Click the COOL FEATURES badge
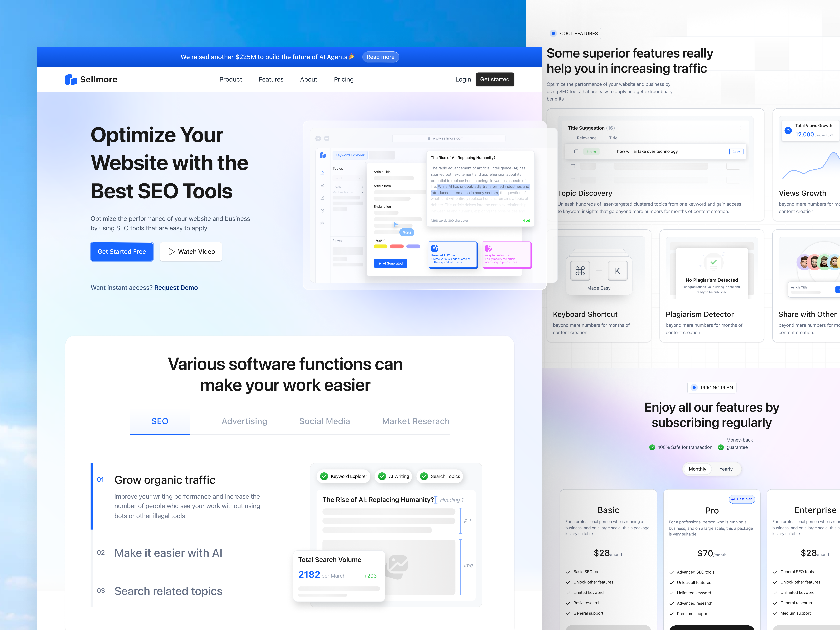The height and width of the screenshot is (630, 840). click(x=574, y=33)
